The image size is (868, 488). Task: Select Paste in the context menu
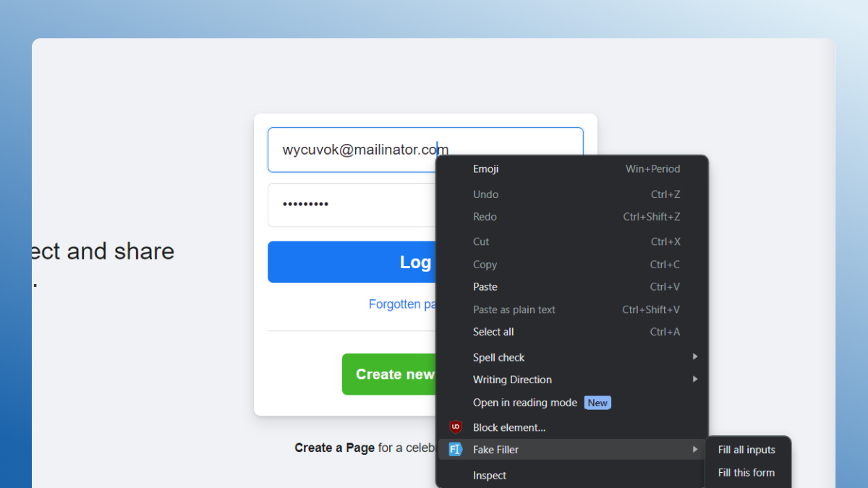coord(485,287)
